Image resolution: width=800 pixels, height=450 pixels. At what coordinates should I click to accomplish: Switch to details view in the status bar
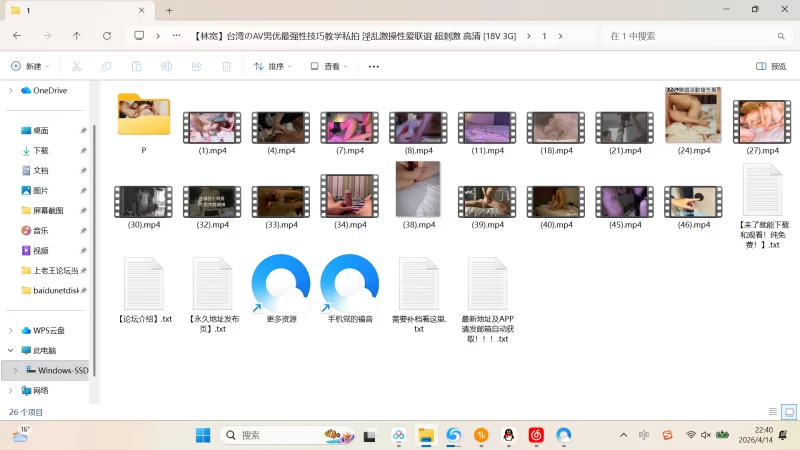pyautogui.click(x=773, y=411)
